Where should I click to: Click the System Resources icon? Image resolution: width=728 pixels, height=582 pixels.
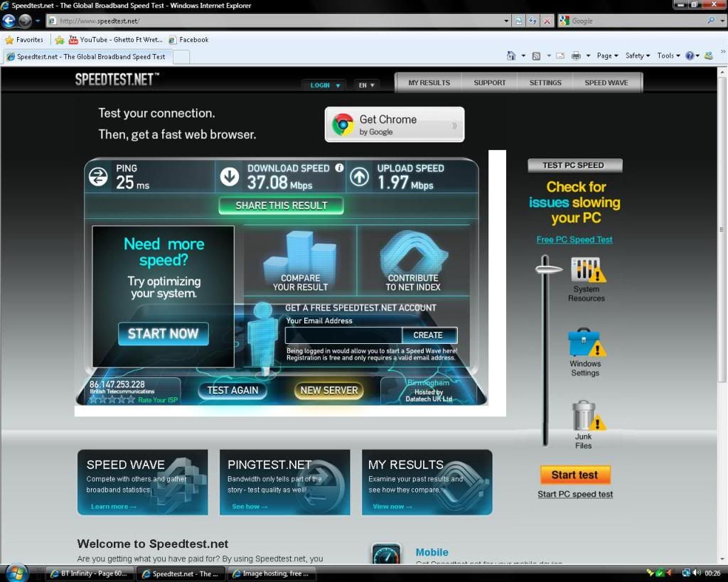(x=587, y=270)
